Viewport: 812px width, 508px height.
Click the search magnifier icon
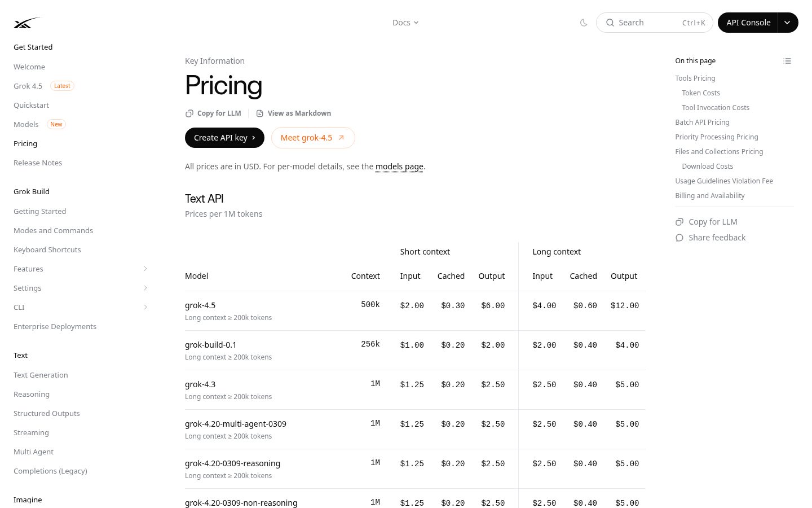[610, 23]
